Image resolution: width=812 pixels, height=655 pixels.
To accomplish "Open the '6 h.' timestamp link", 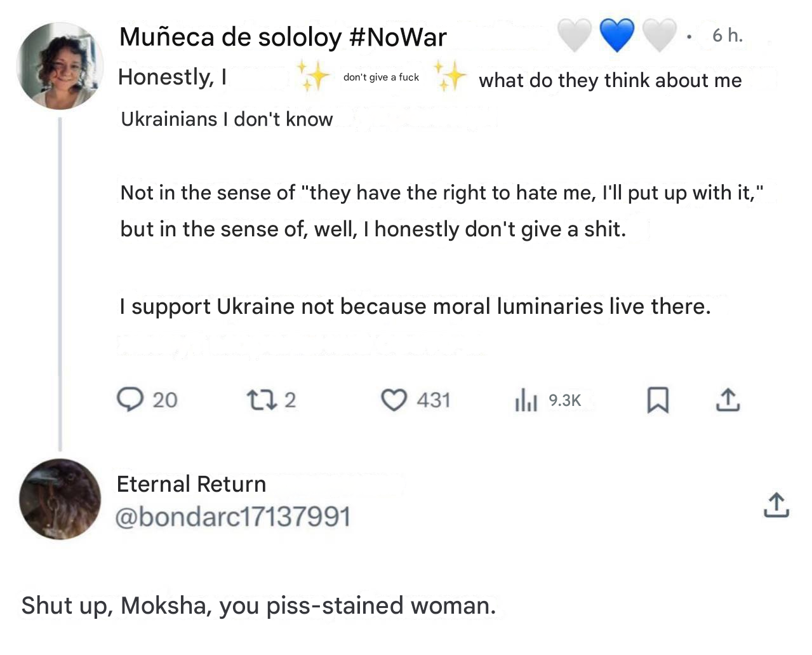I will point(728,36).
